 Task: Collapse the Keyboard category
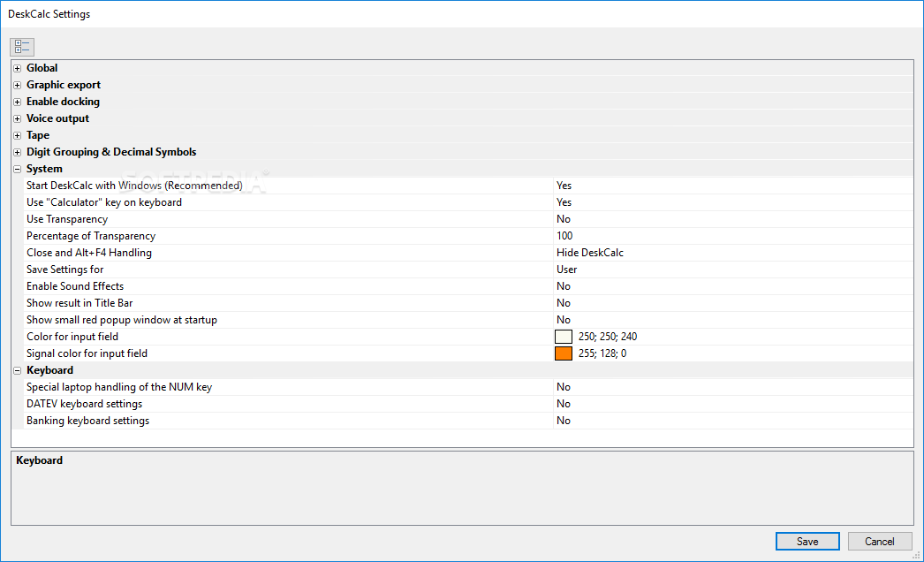(18, 371)
